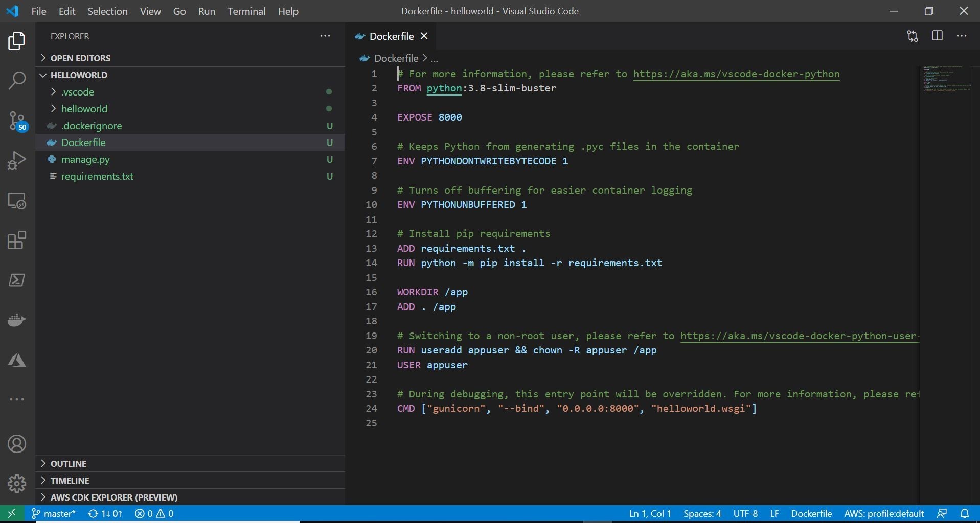Click WORKDIR /app line text
The width and height of the screenshot is (980, 523).
tap(432, 292)
